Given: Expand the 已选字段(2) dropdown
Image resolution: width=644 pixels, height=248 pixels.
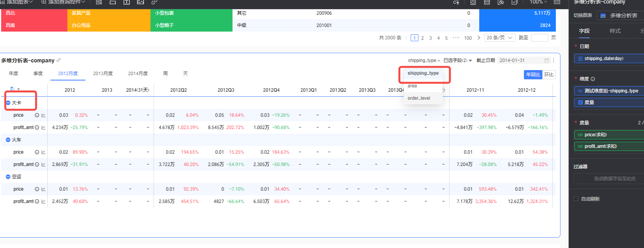Looking at the screenshot, I should 458,60.
